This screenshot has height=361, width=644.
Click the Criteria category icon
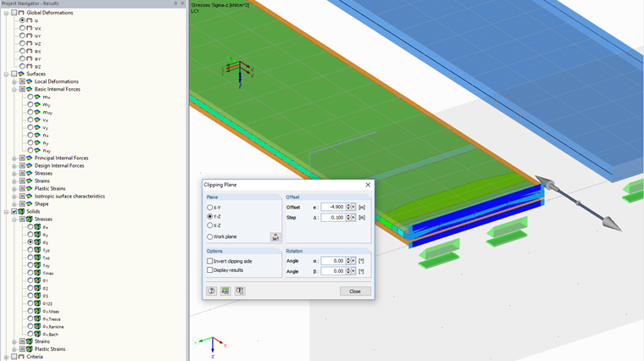[21, 357]
